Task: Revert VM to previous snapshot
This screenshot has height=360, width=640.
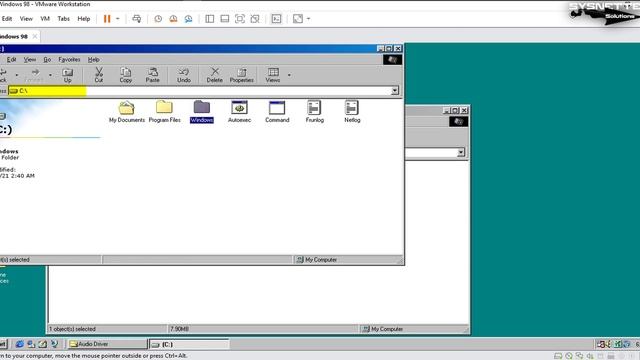Action: coord(173,19)
